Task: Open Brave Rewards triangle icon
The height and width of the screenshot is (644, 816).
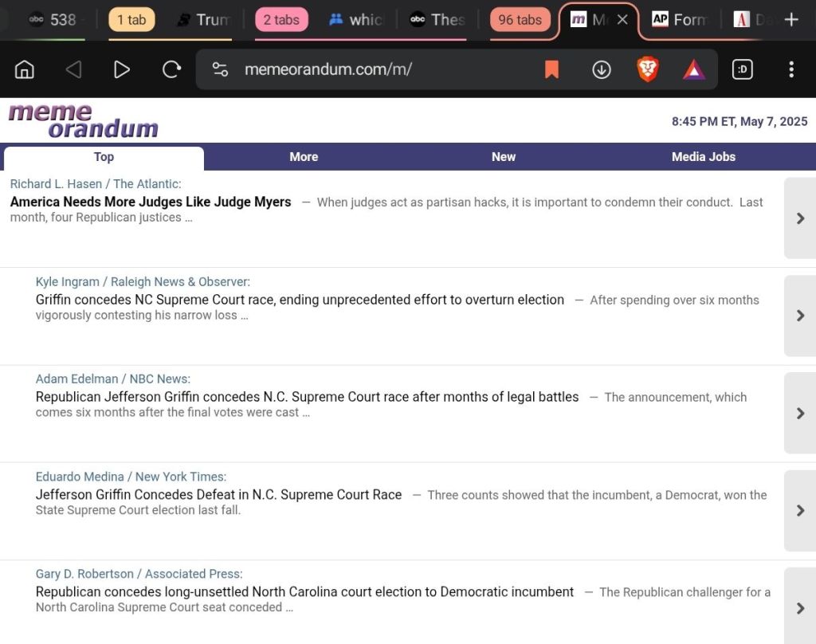Action: (x=693, y=69)
